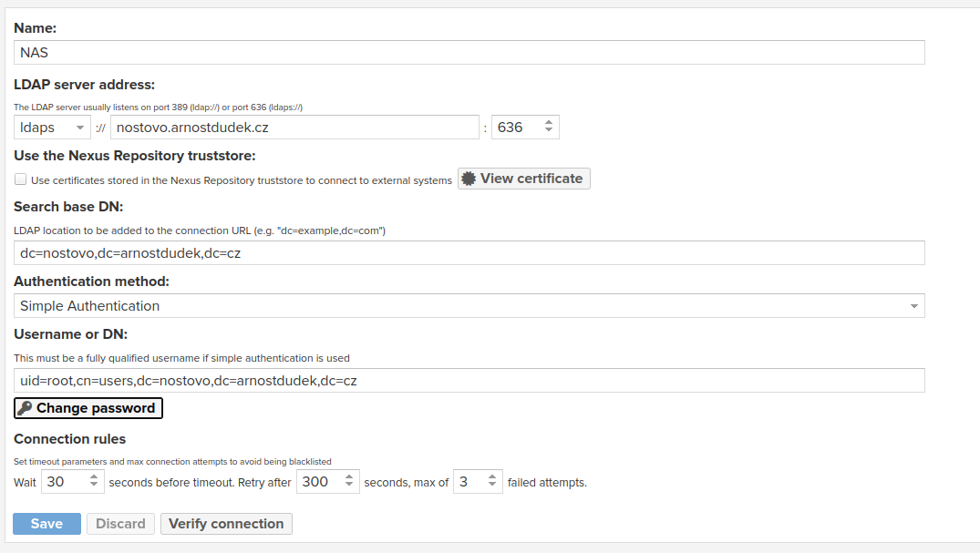This screenshot has width=980, height=553.
Task: Increase max failed attempts value
Action: click(491, 477)
